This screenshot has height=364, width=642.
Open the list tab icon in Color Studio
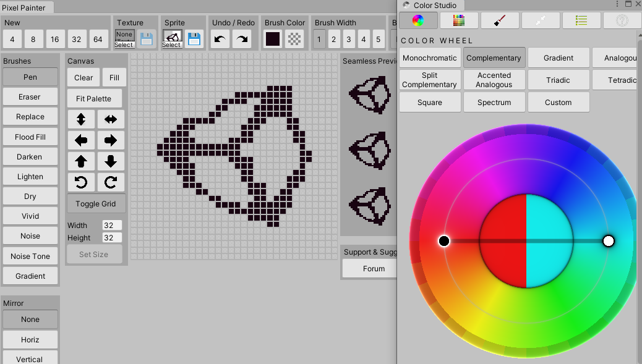581,20
